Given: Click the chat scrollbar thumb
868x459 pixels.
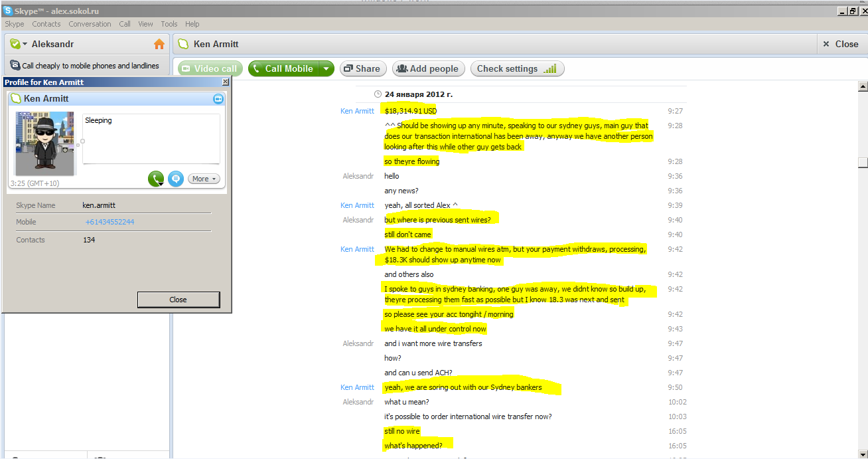Looking at the screenshot, I should (x=863, y=163).
